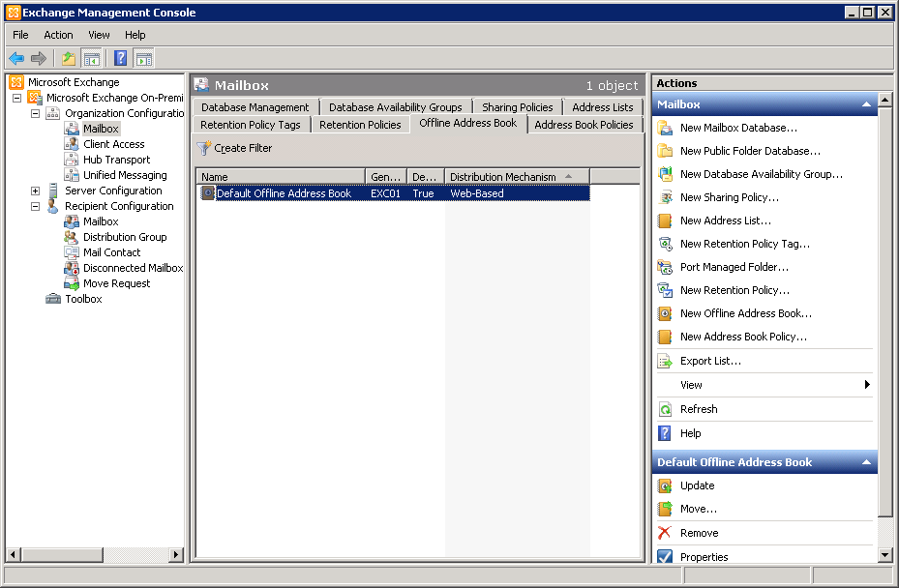Image resolution: width=899 pixels, height=588 pixels.
Task: Click the New Offline Address Book icon
Action: click(665, 313)
